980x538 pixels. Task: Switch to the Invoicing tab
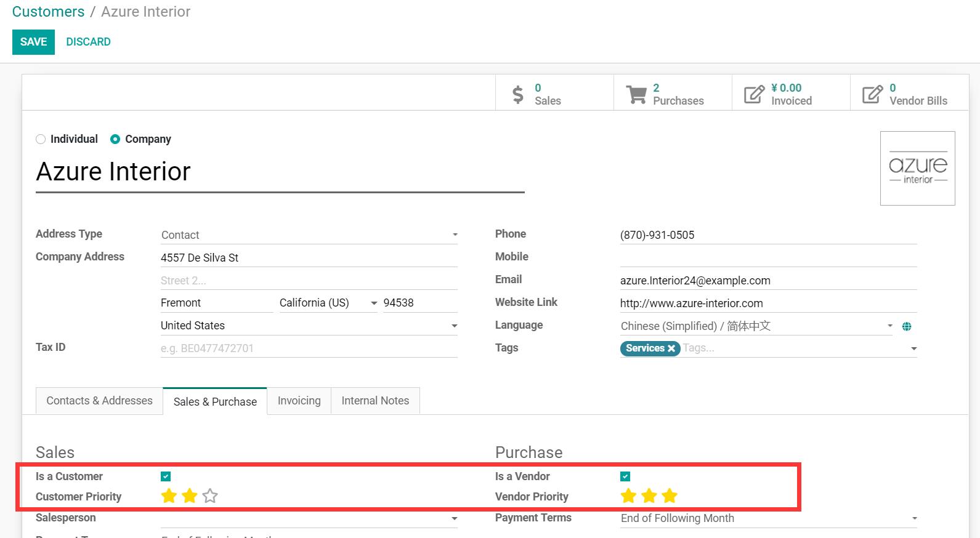point(299,401)
